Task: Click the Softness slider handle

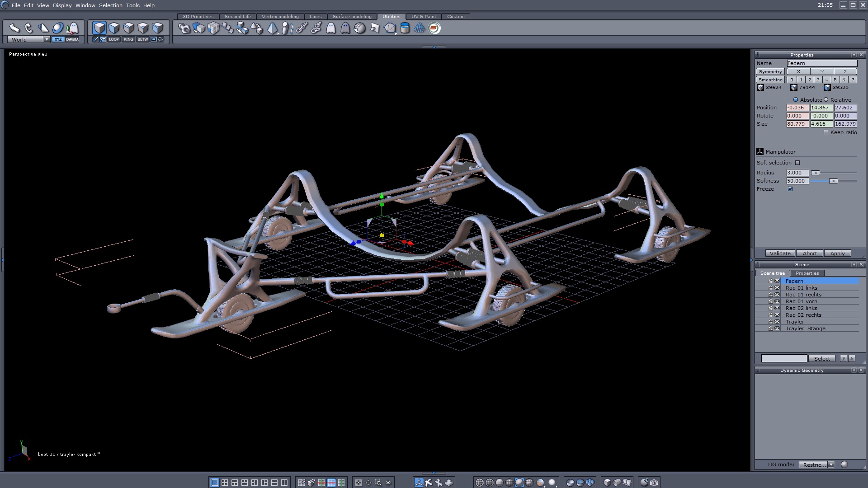Action: (x=833, y=181)
